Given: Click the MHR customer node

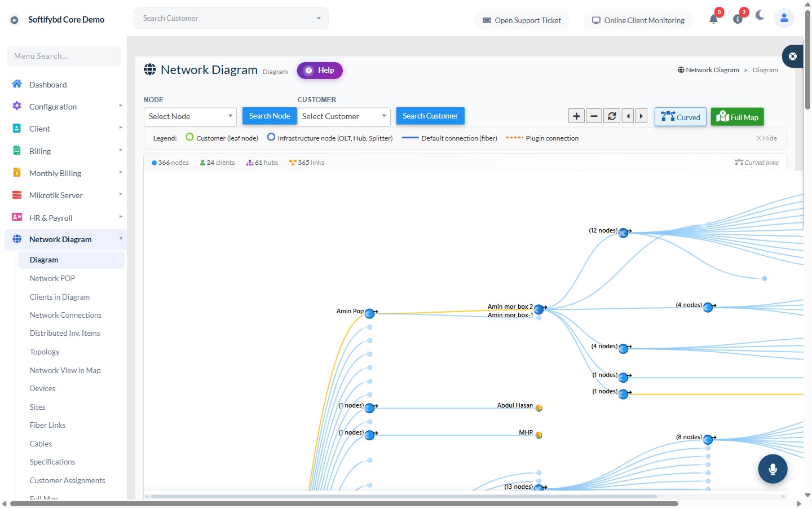Looking at the screenshot, I should [539, 435].
